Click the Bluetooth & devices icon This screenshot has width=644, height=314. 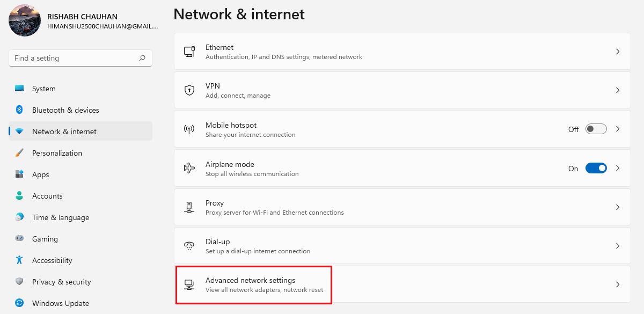(20, 110)
